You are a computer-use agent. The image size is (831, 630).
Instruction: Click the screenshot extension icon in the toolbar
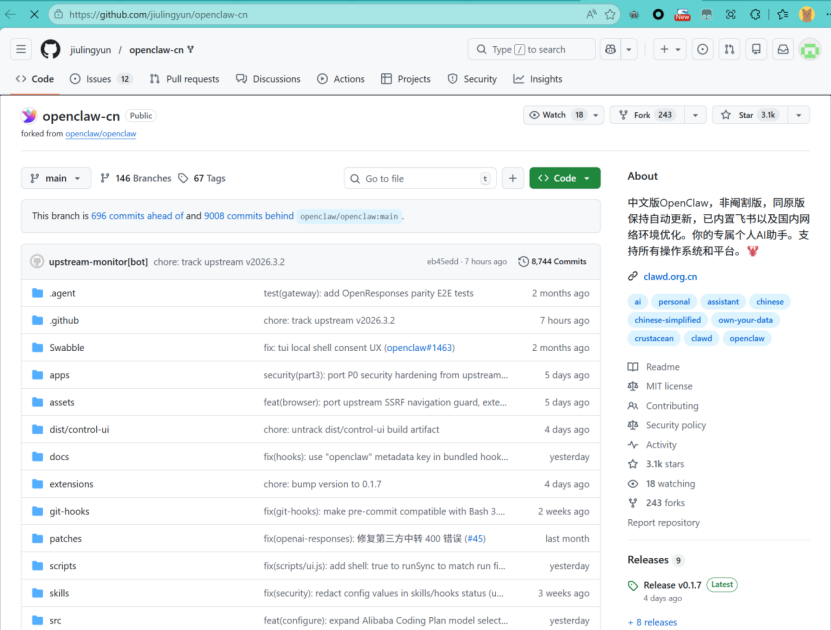(x=730, y=14)
